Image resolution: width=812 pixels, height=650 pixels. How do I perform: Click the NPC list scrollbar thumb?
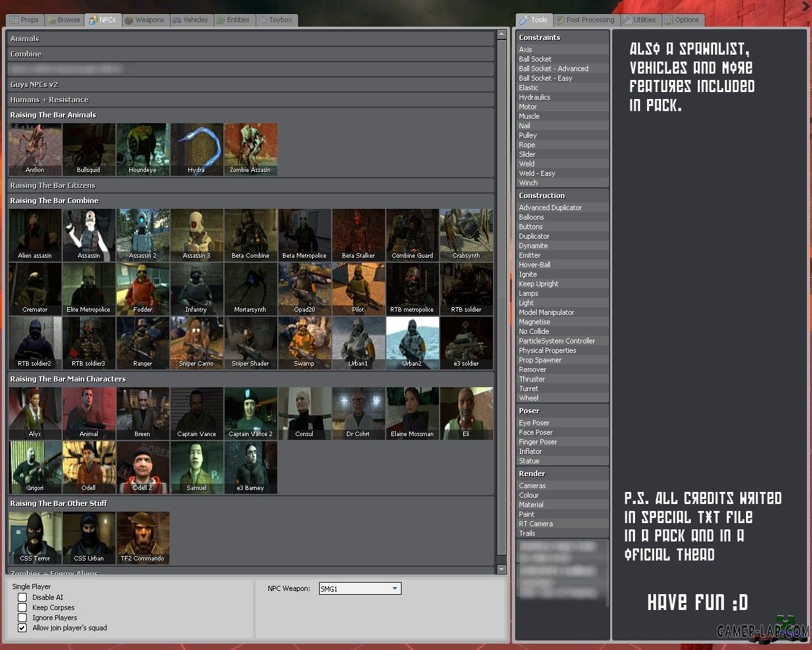pyautogui.click(x=502, y=297)
